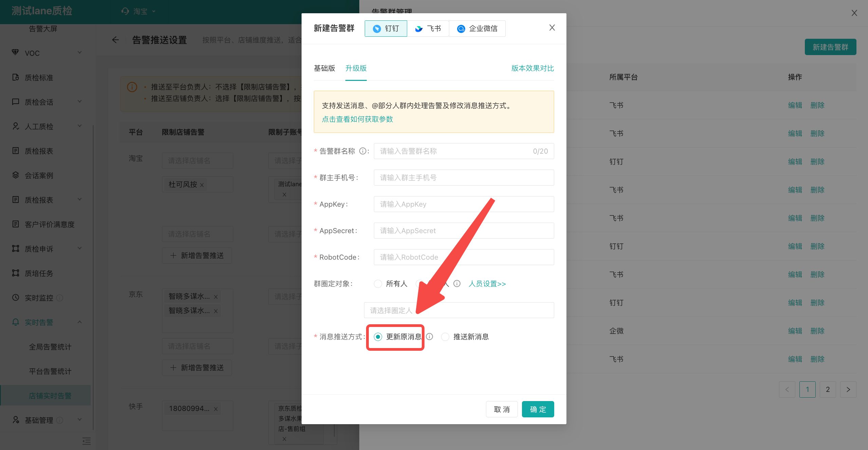The height and width of the screenshot is (450, 868).
Task: Click the VOC diamond icon
Action: coord(15,52)
